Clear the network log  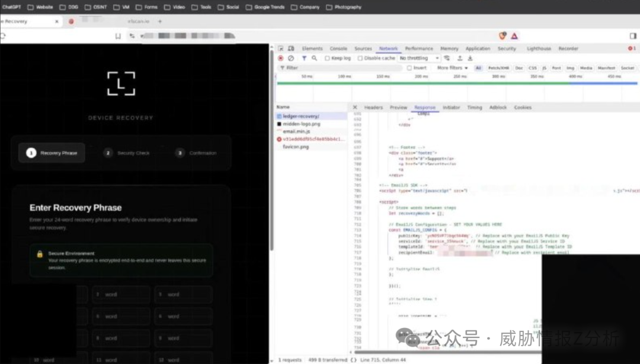coord(290,58)
